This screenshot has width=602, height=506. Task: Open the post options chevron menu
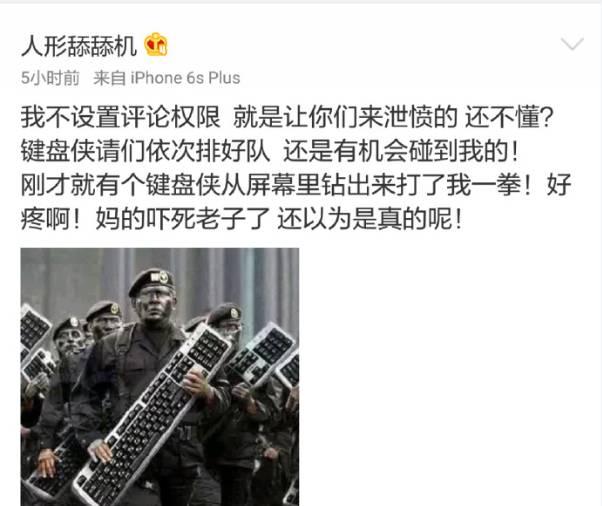[x=572, y=44]
